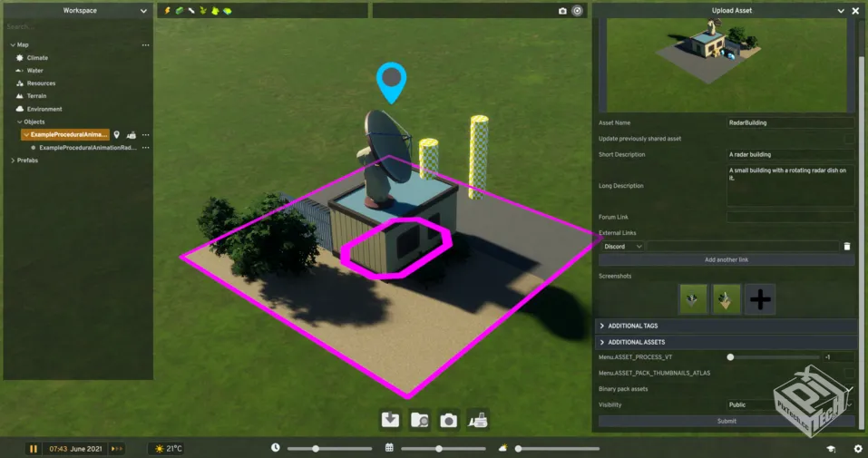Collapse the Upload Asset panel with its chevron

coord(841,11)
